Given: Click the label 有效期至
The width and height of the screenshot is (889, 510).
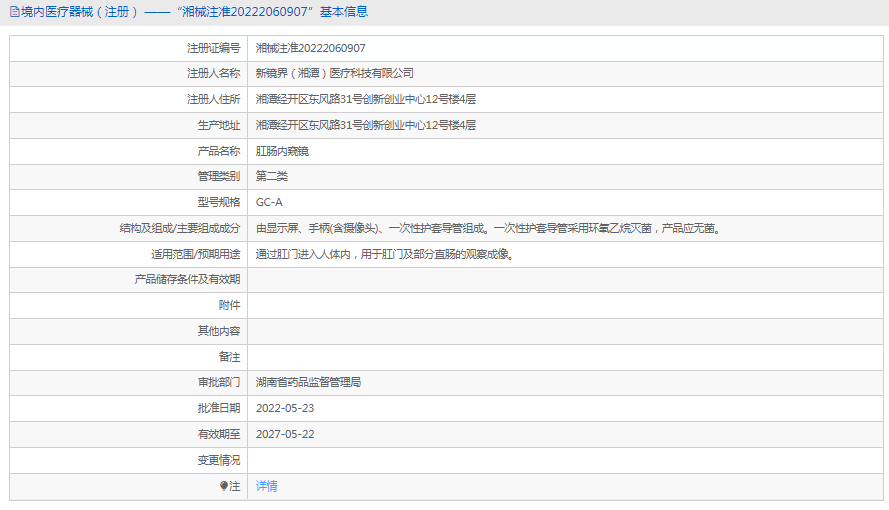Looking at the screenshot, I should (x=219, y=435).
